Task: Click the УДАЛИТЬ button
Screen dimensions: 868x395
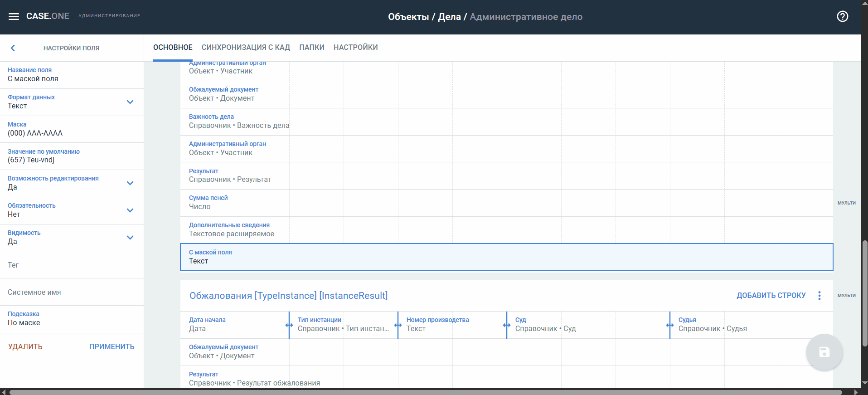Action: [25, 346]
